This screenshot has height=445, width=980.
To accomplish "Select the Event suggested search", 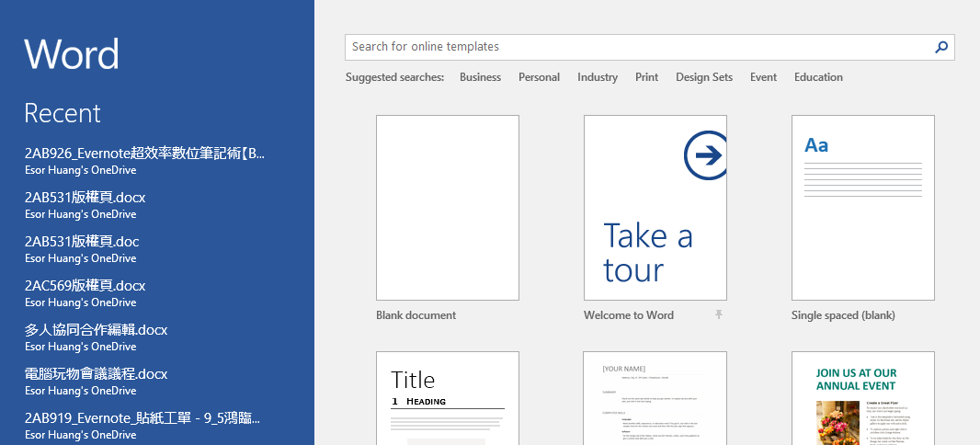I will point(763,77).
